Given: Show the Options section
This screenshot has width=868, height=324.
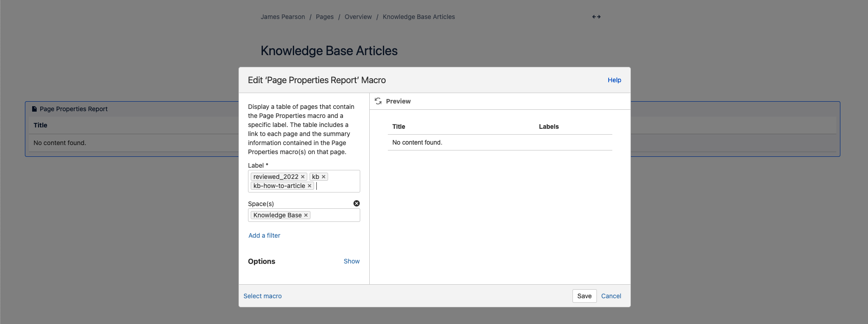Looking at the screenshot, I should [352, 261].
